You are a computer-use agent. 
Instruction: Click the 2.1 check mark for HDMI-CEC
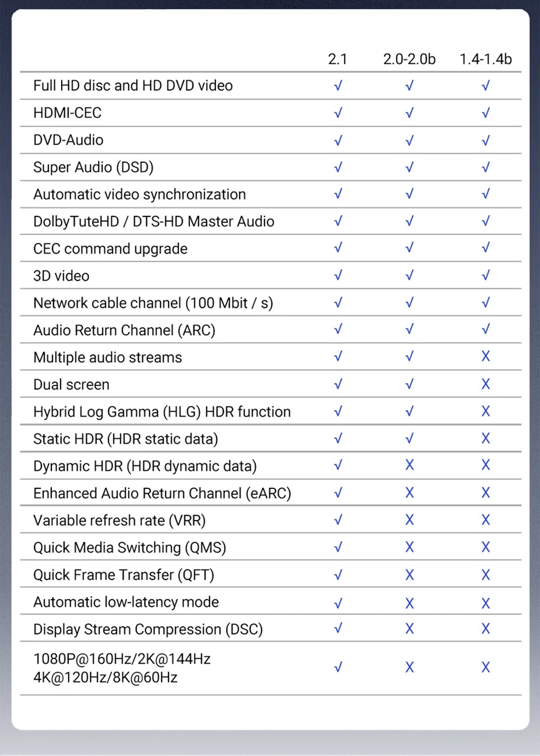click(338, 113)
